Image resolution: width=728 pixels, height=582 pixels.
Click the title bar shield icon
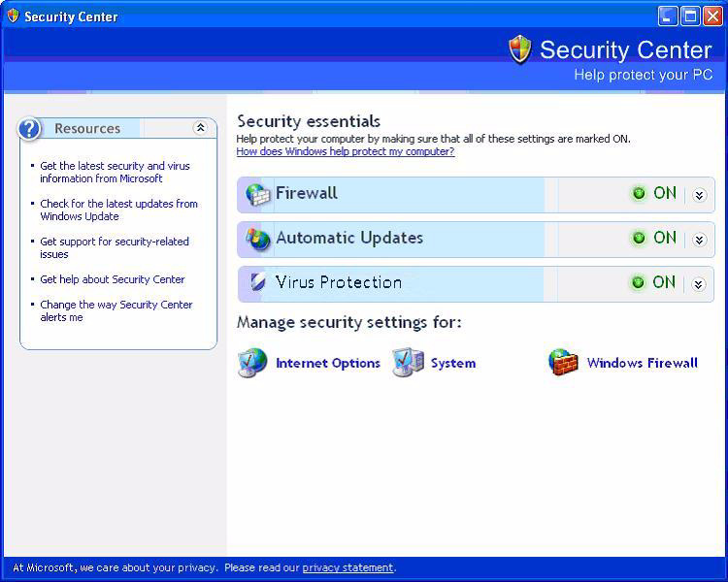[x=13, y=16]
